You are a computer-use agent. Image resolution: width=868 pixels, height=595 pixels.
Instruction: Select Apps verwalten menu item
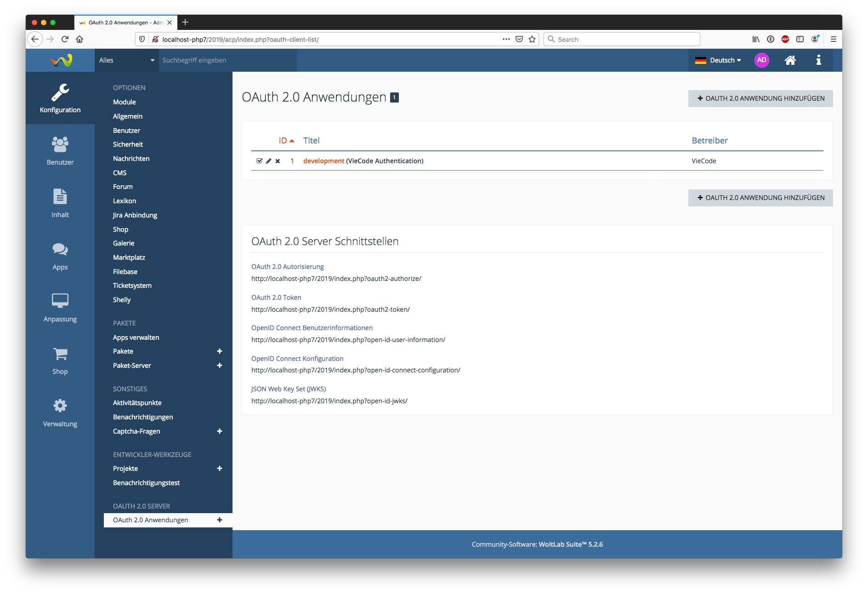[x=136, y=338]
